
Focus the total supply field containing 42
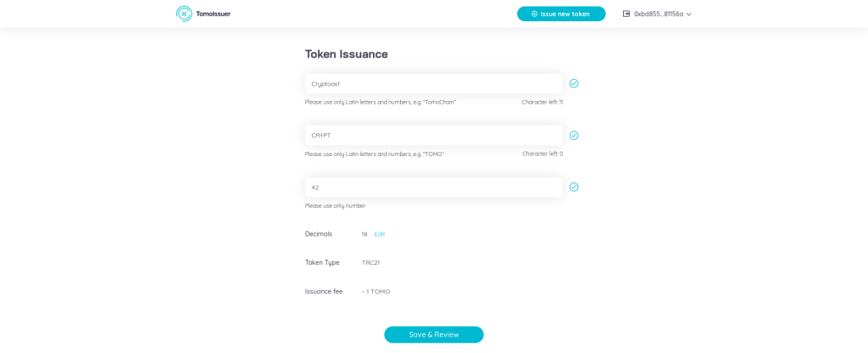pos(433,188)
